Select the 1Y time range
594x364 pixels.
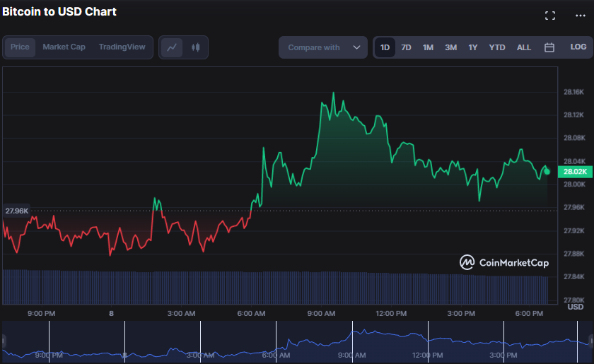pyautogui.click(x=473, y=47)
